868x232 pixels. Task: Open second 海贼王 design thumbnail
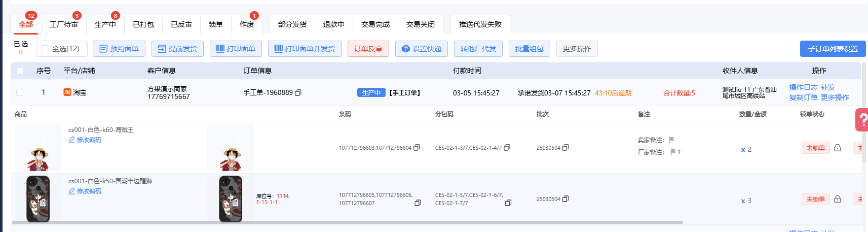[231, 148]
